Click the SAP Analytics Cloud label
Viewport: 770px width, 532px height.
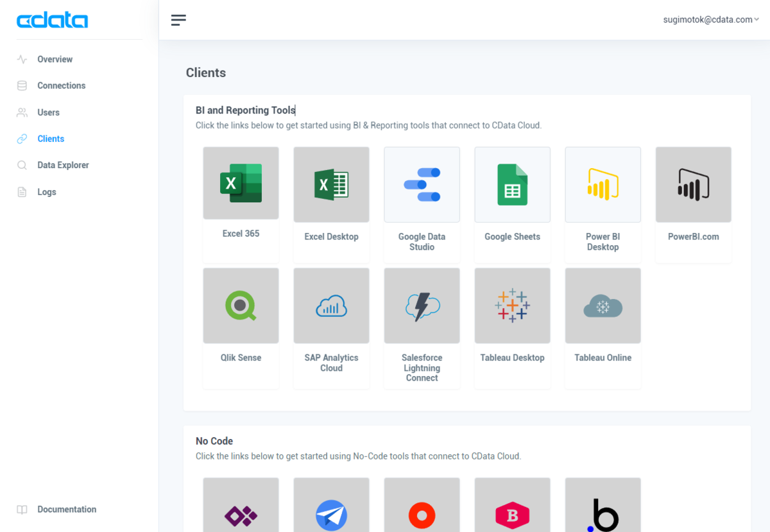click(x=331, y=363)
